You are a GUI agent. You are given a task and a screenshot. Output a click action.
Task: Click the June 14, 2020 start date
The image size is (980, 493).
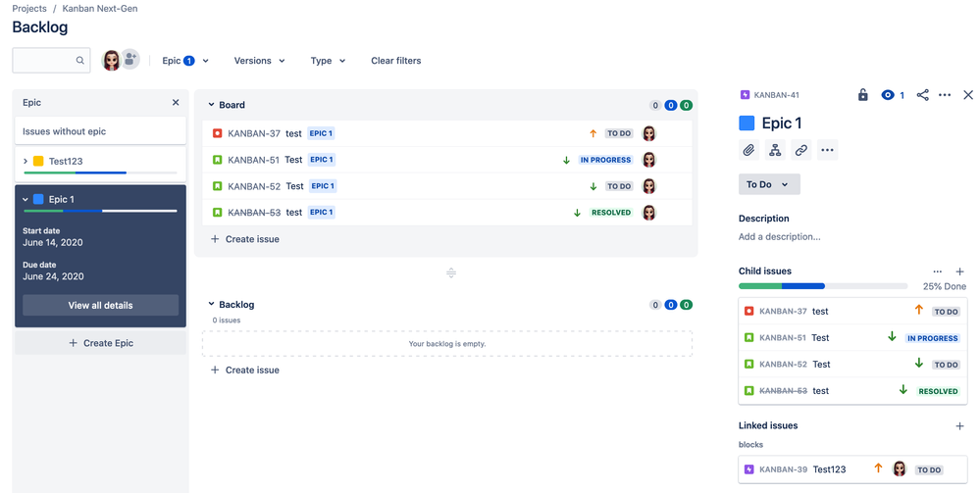pos(53,242)
